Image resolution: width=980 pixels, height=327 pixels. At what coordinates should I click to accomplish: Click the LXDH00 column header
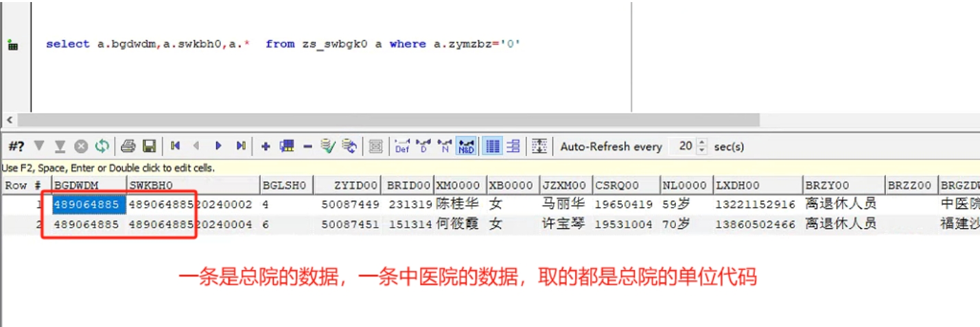[x=758, y=185]
